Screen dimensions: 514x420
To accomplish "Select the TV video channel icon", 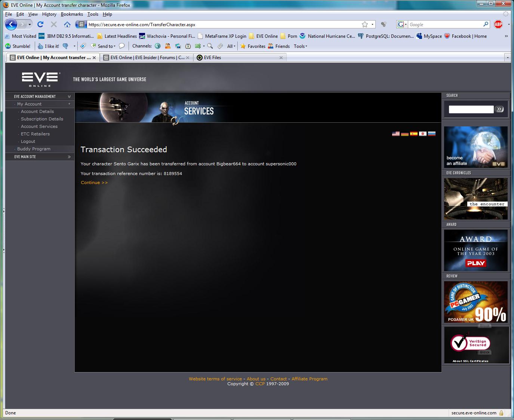I will coord(188,46).
